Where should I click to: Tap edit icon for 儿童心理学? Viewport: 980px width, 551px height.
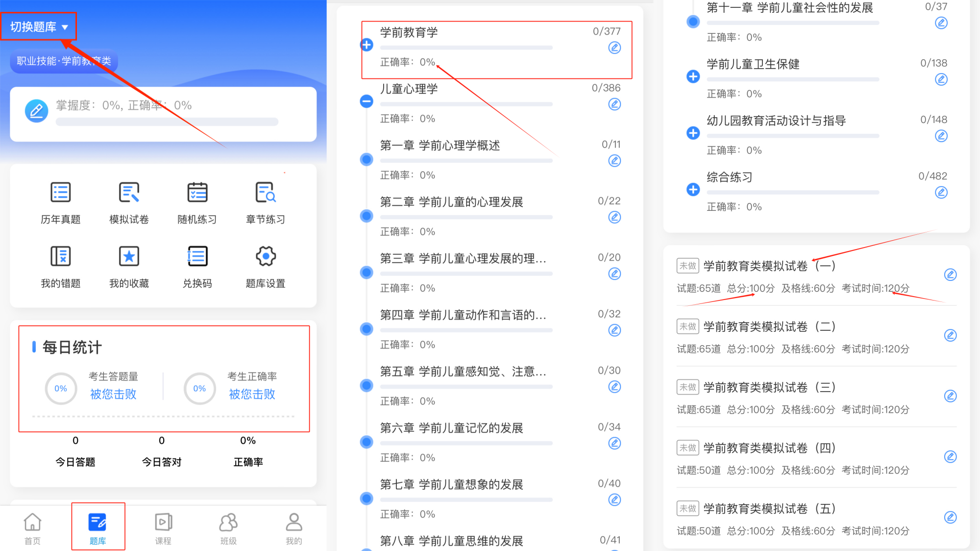pos(614,104)
